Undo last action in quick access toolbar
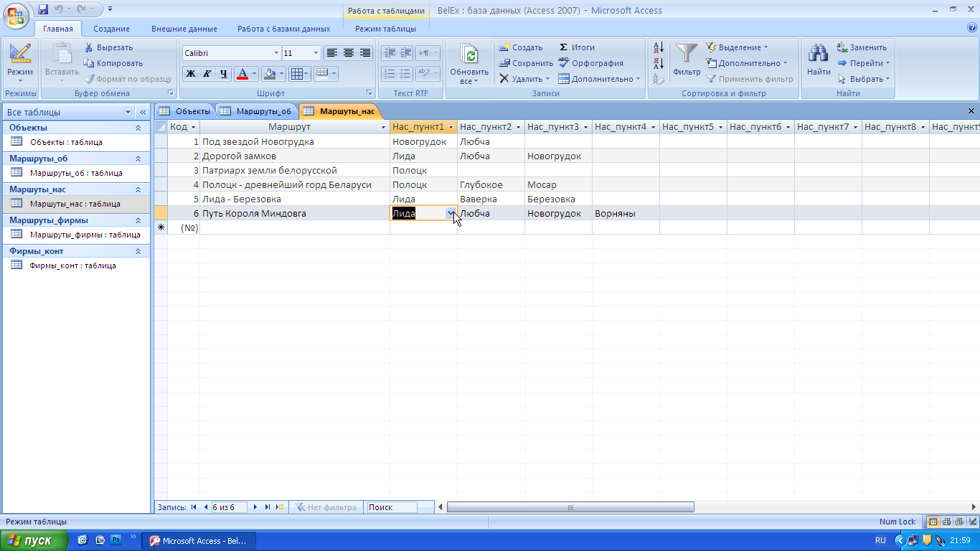Image resolution: width=980 pixels, height=551 pixels. (59, 10)
